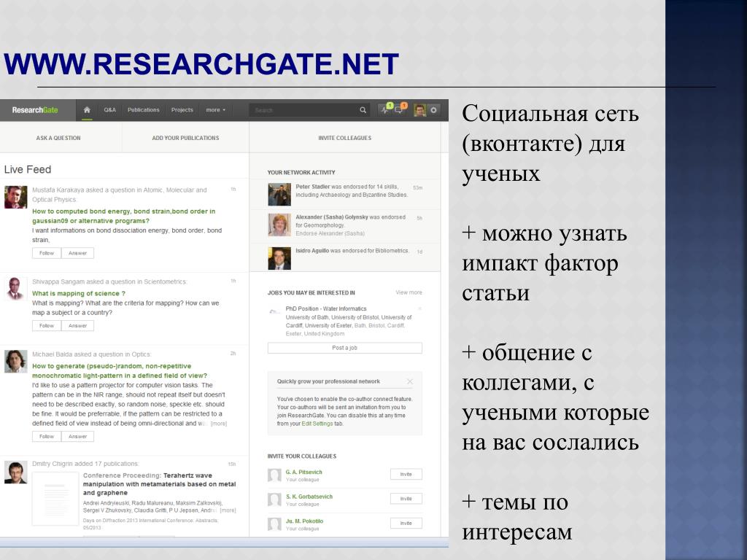Follow the light-pattern question

click(47, 436)
